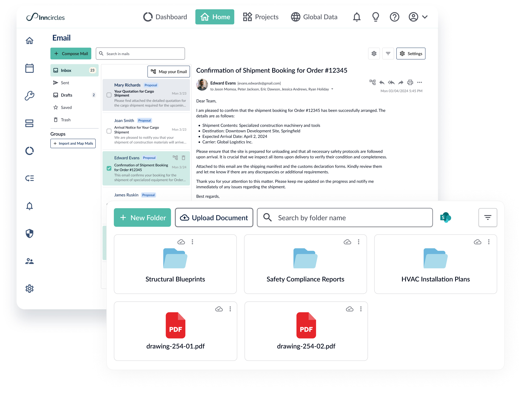Viewport: 532px width, 401px height.
Task: Click the reply all arrow icon
Action: 391,83
